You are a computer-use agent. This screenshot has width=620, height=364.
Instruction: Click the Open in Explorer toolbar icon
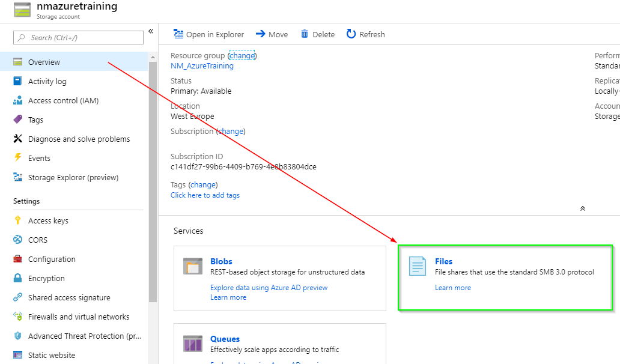pyautogui.click(x=178, y=34)
